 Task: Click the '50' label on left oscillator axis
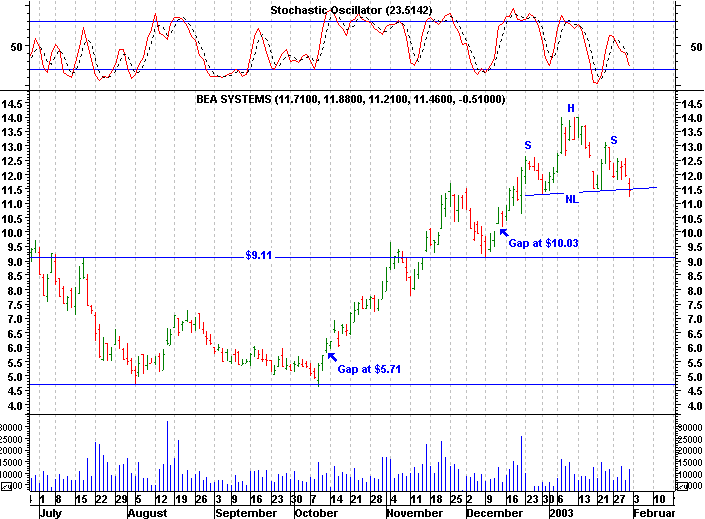point(16,47)
